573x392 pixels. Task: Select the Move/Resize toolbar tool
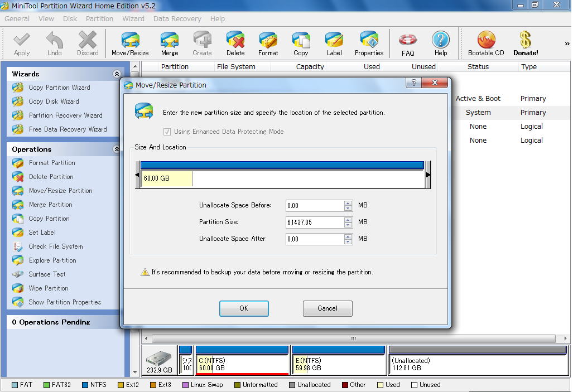pos(130,43)
